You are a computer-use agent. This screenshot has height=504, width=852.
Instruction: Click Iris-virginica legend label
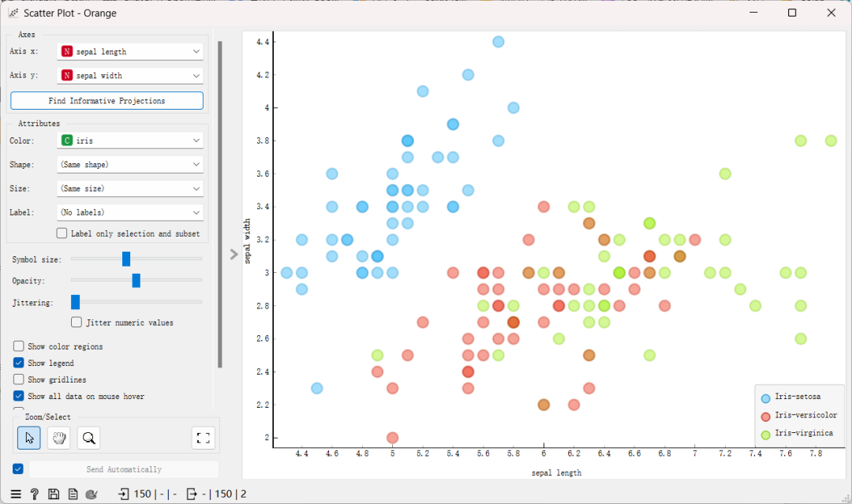click(804, 433)
